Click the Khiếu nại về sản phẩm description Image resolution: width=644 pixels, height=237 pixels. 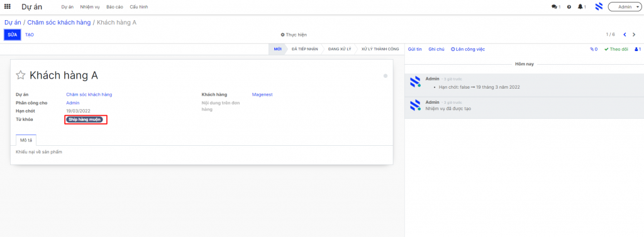click(39, 152)
